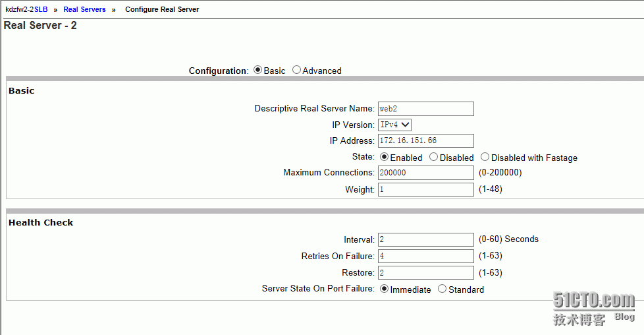Click the (0-200000) range hint

pos(500,172)
